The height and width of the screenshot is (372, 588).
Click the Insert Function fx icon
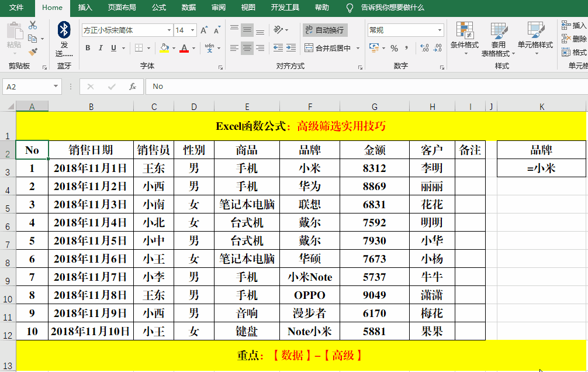133,87
